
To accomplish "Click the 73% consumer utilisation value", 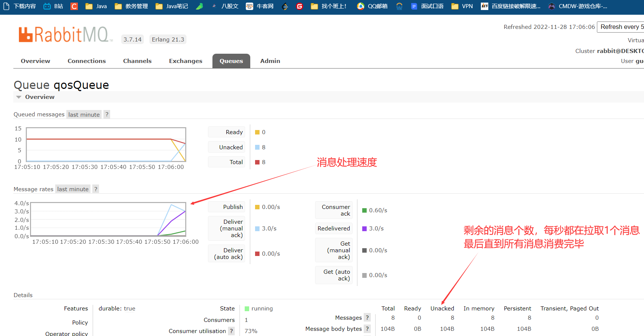I will 251,331.
